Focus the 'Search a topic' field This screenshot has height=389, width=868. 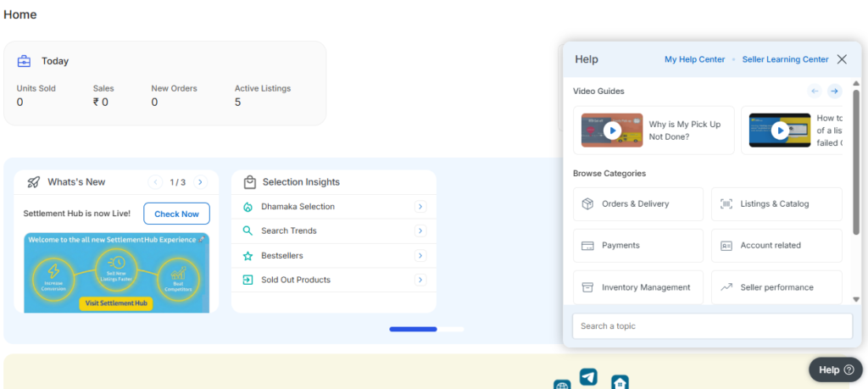pos(712,326)
